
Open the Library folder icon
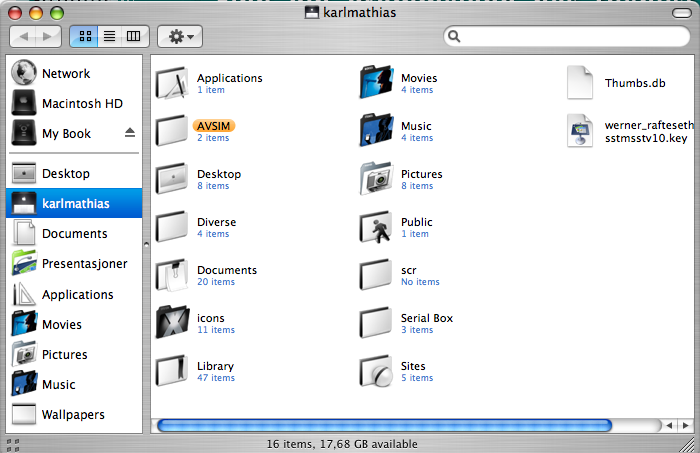pos(172,371)
